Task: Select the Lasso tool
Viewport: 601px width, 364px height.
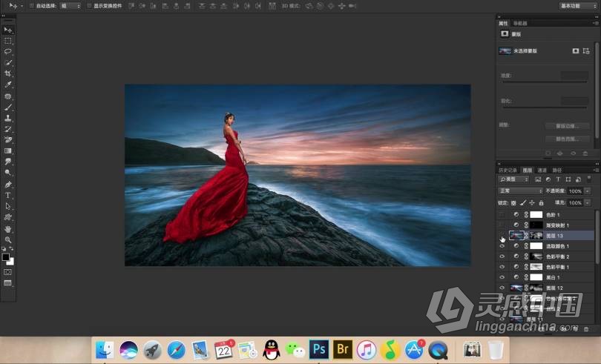Action: point(7,51)
